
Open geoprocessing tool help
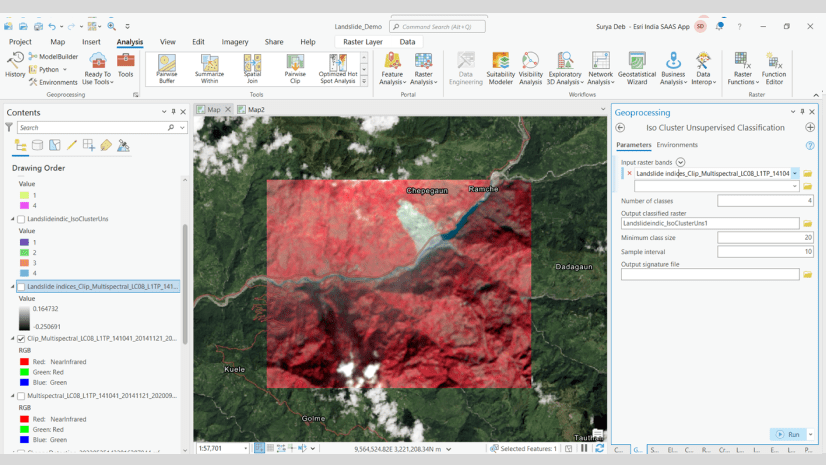(810, 145)
